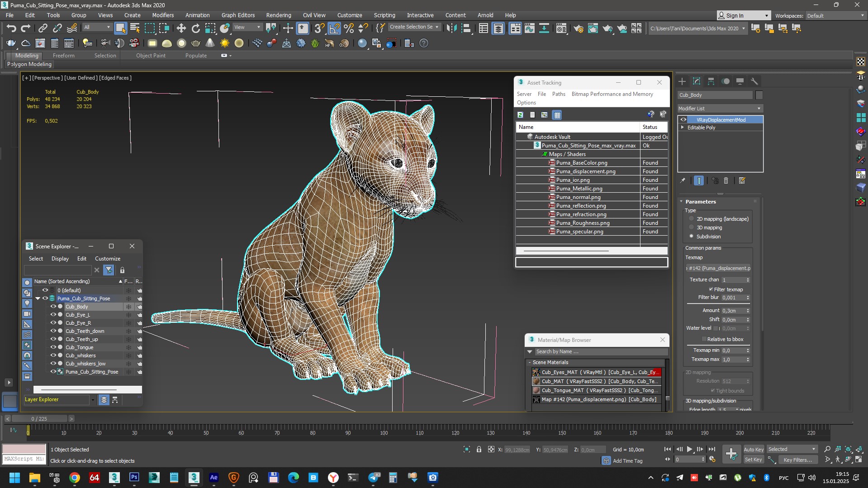This screenshot has height=488, width=868.
Task: Refresh the Asset Tracking list
Action: [521, 115]
